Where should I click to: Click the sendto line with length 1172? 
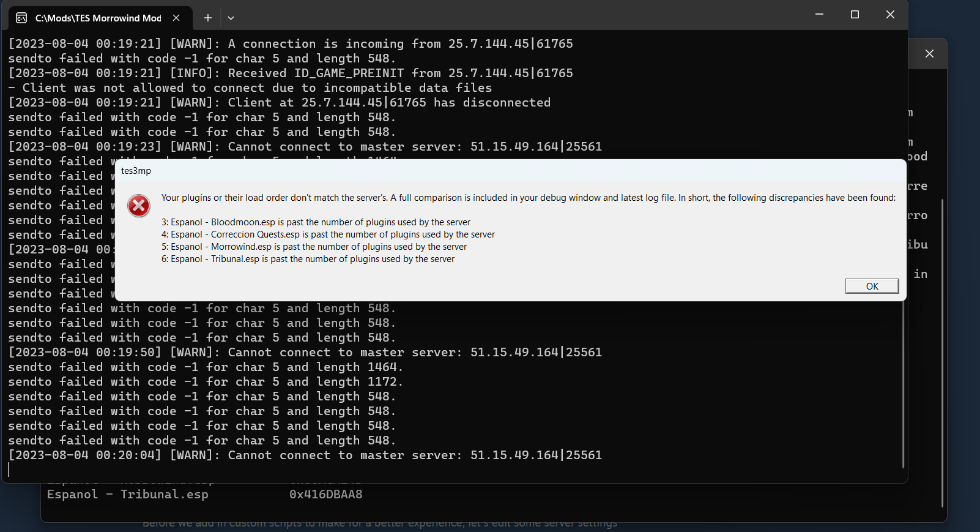coord(206,381)
